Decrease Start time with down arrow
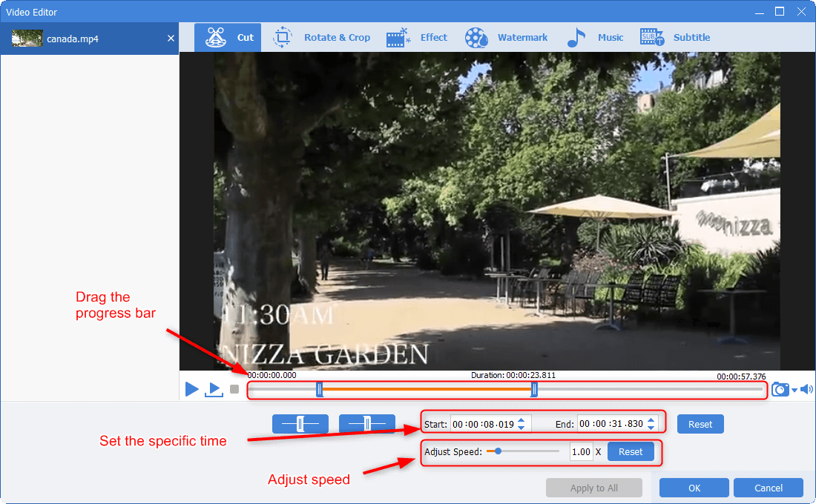The width and height of the screenshot is (816, 504). 521,428
